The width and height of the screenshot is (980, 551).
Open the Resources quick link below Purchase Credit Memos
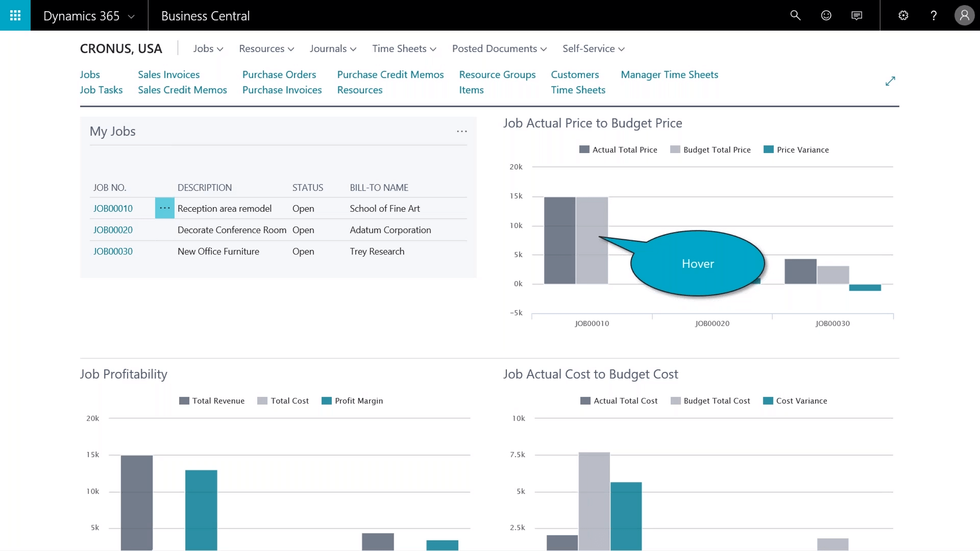(360, 90)
